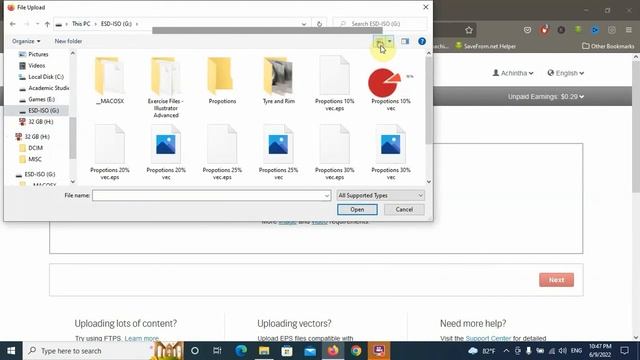Screen dimensions: 640x360
Task: Select Propotions 25% vec.eps file
Action: point(222,152)
